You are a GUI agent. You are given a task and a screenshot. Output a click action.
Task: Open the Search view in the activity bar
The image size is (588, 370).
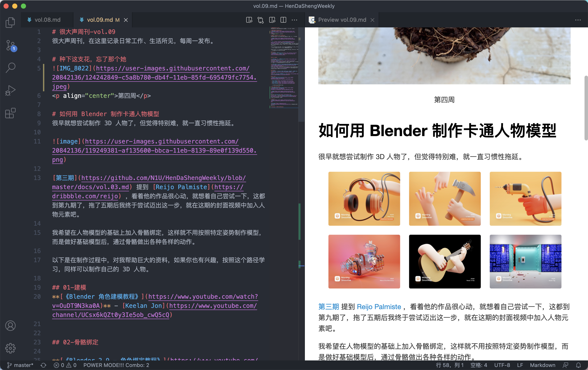click(10, 68)
